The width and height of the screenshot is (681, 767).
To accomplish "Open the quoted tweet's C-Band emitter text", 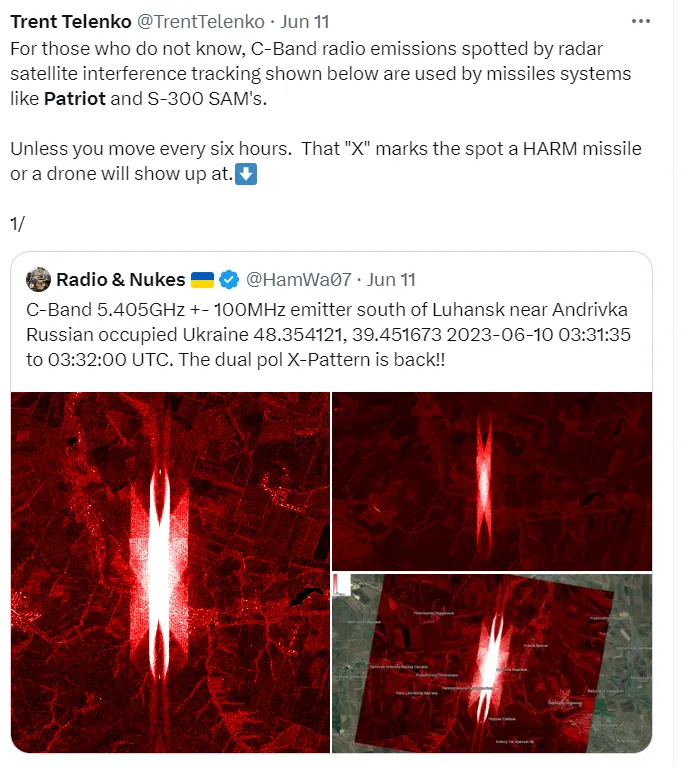I will (328, 335).
